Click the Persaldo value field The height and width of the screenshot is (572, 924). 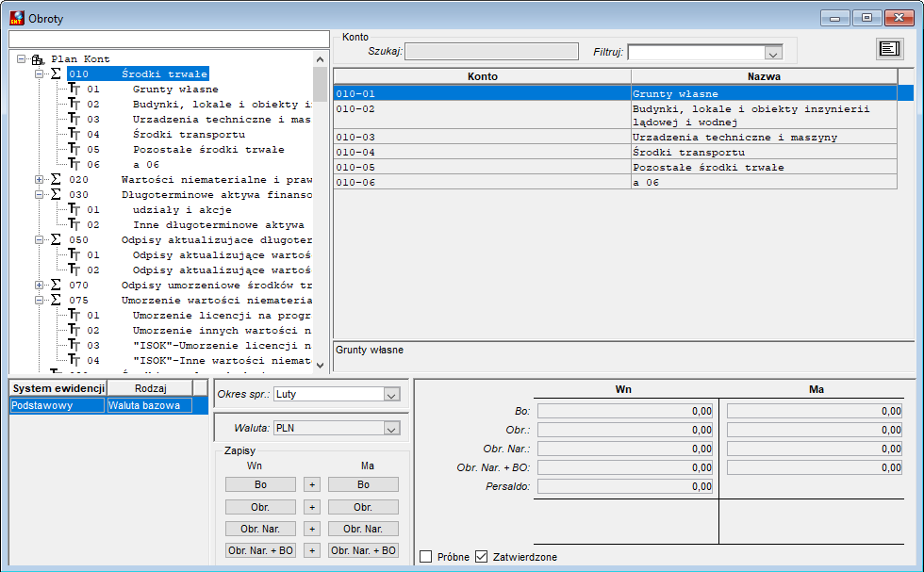[x=625, y=486]
